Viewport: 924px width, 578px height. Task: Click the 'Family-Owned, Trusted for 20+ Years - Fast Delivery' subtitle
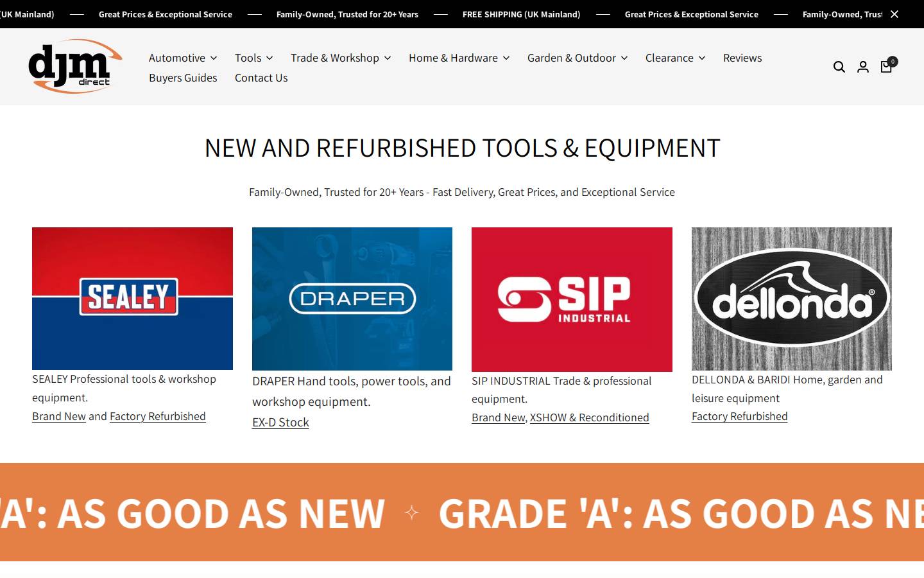[x=462, y=192]
